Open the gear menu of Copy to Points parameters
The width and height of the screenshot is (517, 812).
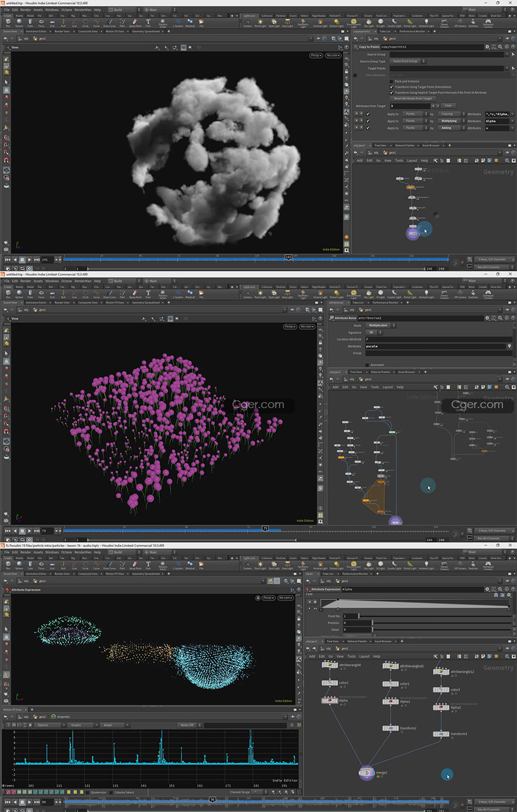[x=486, y=46]
